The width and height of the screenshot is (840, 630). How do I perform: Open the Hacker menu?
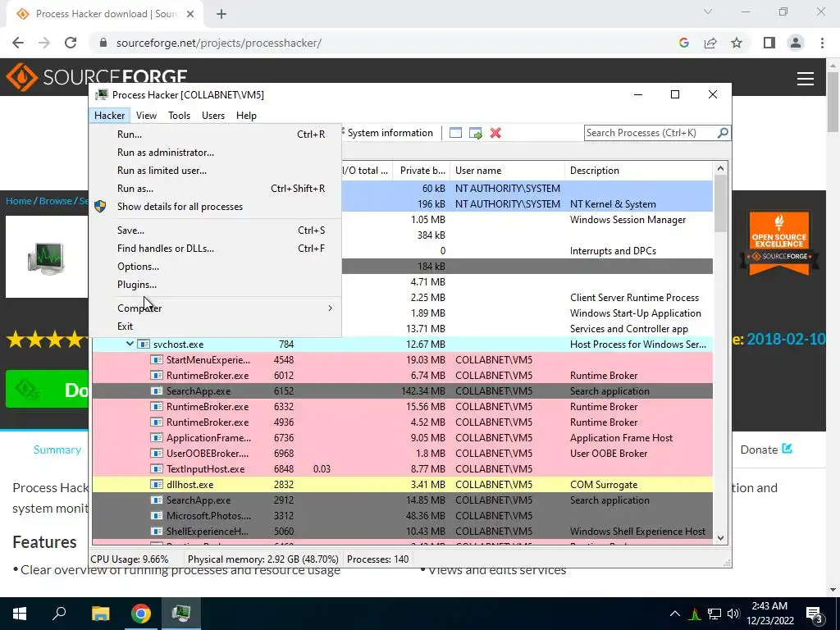click(x=109, y=115)
